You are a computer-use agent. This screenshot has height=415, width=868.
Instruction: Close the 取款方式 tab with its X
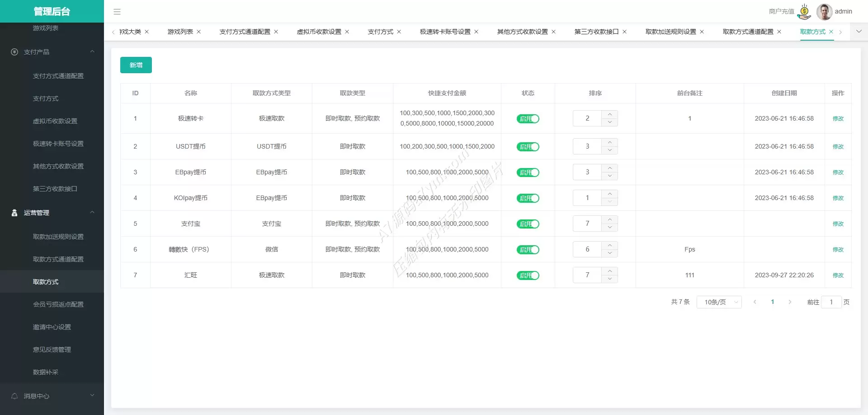coord(831,32)
